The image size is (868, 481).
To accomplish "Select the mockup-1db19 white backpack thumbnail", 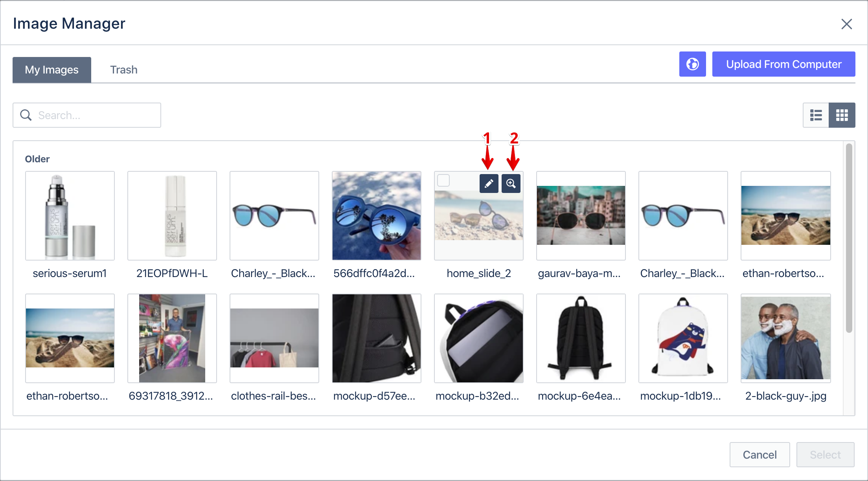I will (683, 338).
